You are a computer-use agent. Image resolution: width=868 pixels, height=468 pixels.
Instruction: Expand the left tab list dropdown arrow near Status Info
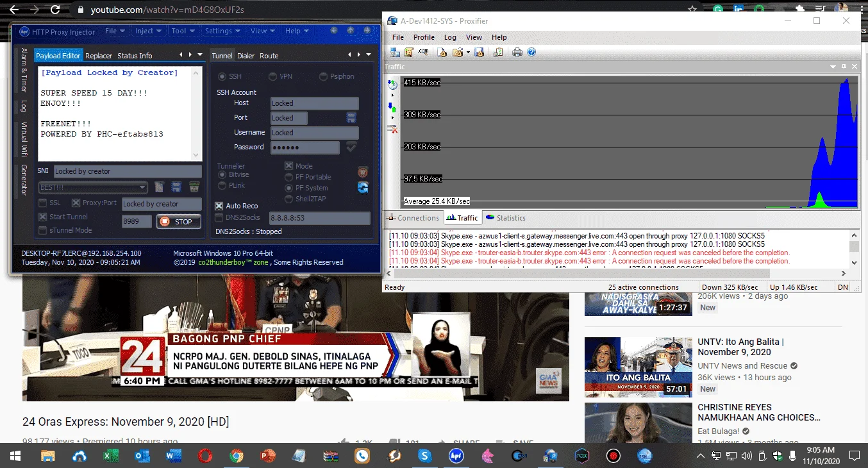coord(200,55)
